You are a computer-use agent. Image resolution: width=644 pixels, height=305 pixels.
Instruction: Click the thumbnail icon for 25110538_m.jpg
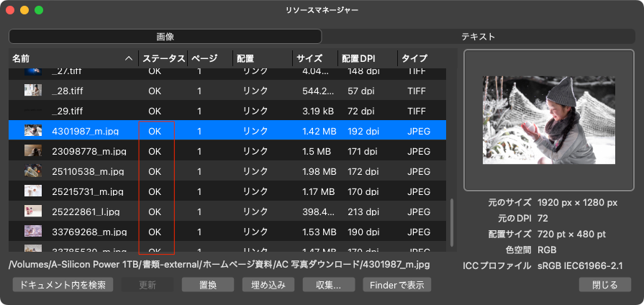pyautogui.click(x=33, y=171)
